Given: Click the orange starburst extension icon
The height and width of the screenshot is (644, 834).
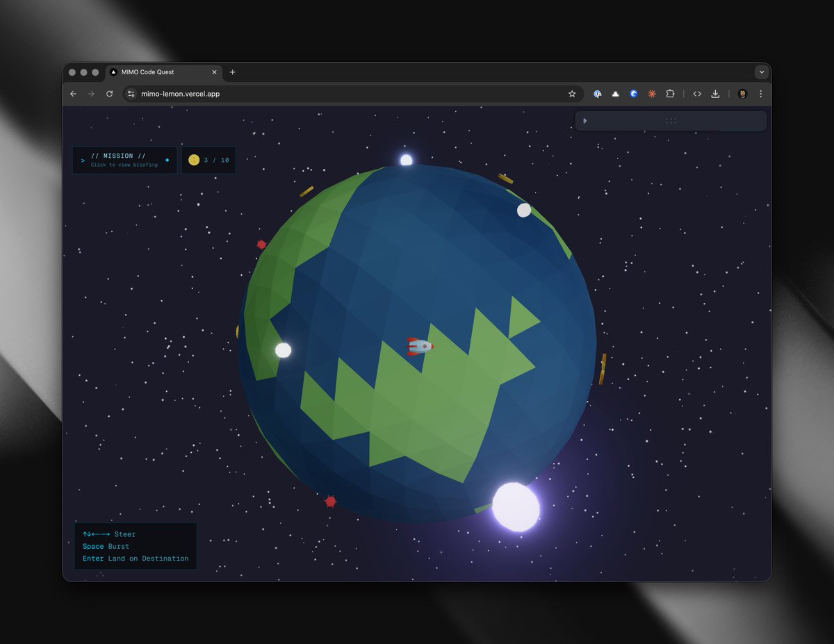Looking at the screenshot, I should click(652, 94).
